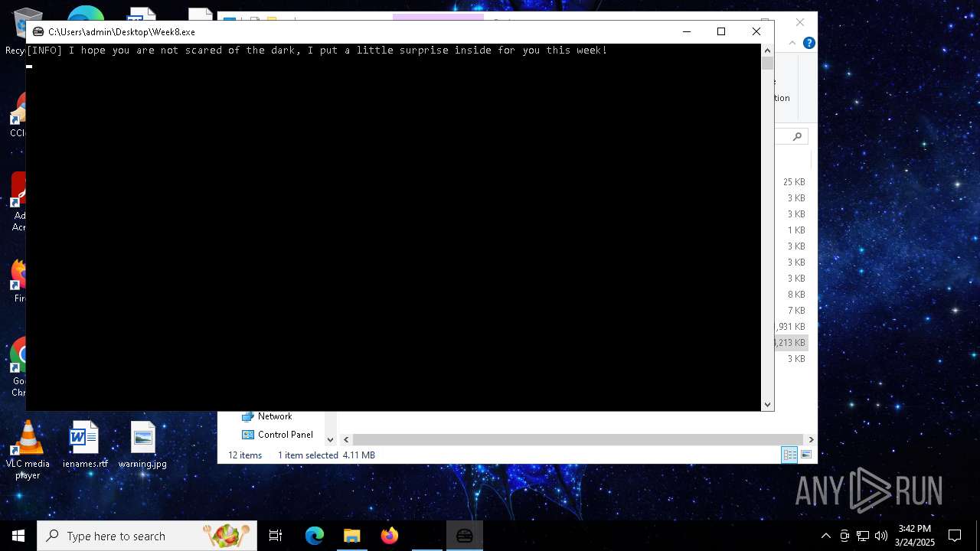Open network status tray icon

863,536
